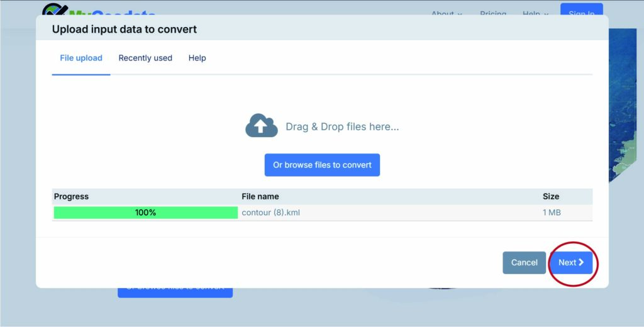Expand the About dropdown in the top navigation

click(447, 14)
